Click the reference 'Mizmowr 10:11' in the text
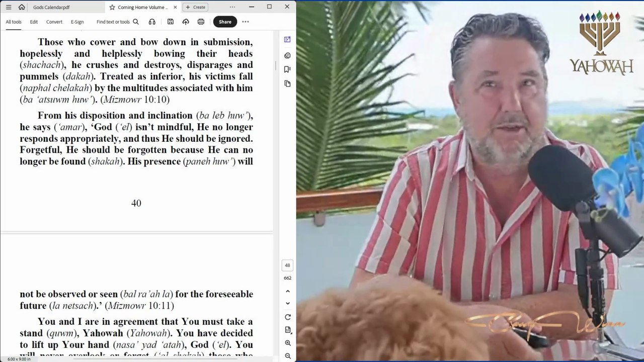Screen dimensions: 644x362 coord(141,306)
